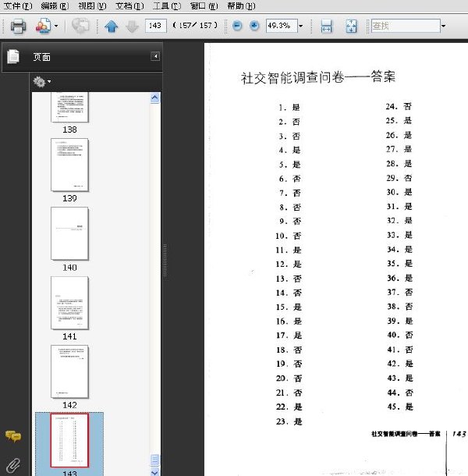The image size is (468, 476).
Task: Click the collaborate/share people icon
Action: [x=43, y=26]
